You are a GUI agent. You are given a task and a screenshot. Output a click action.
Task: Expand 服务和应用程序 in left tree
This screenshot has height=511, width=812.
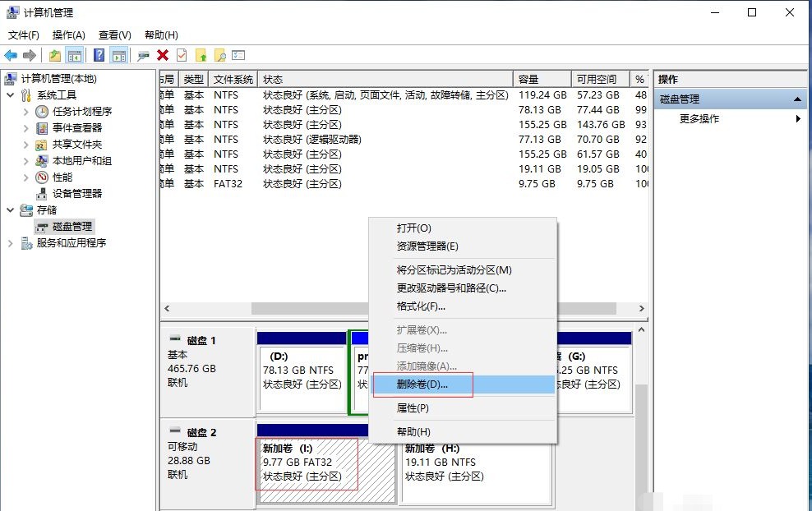click(11, 242)
